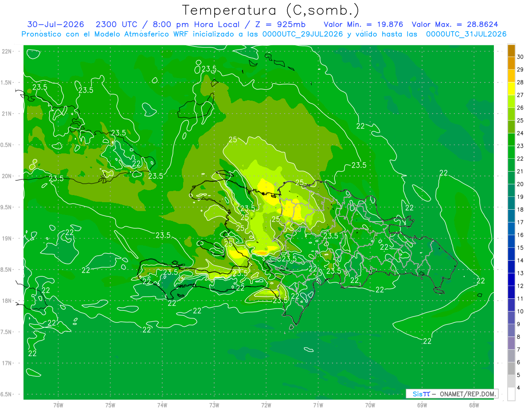
Task: Click the color scale label '26'
Action: coord(521,108)
